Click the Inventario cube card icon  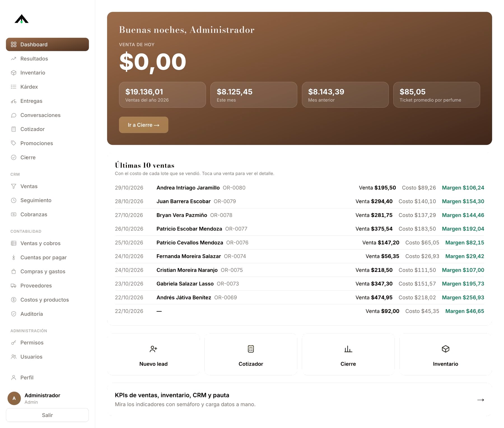coord(445,349)
